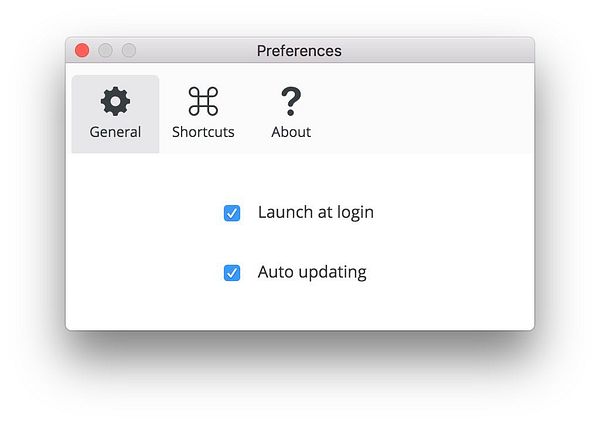Switch to the General tab label
600x424 pixels.
[x=115, y=132]
